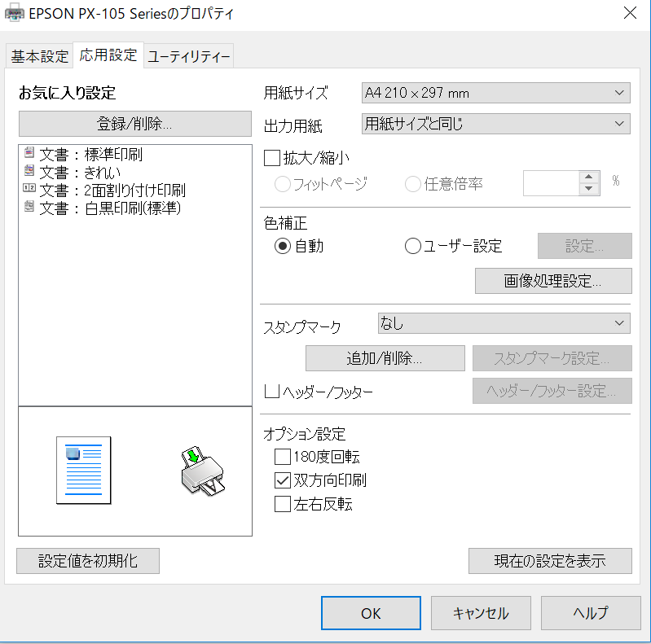
Task: Open the 出力用紙 dropdown
Action: pyautogui.click(x=495, y=124)
